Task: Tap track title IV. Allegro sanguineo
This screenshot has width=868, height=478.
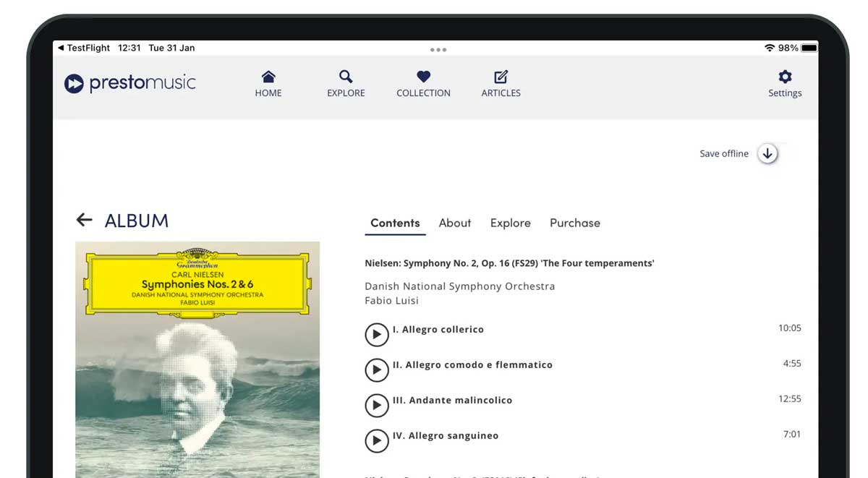Action: tap(446, 435)
